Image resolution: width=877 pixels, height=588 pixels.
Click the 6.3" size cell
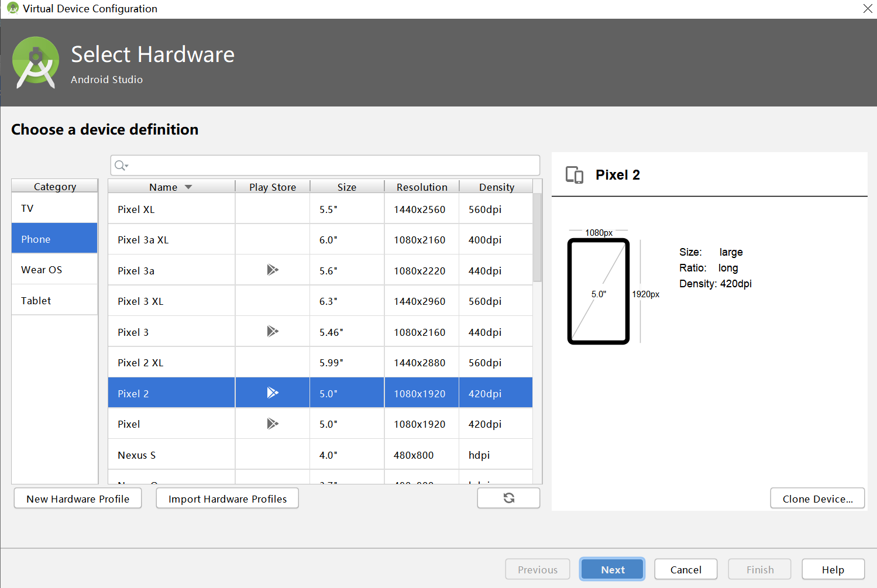347,301
